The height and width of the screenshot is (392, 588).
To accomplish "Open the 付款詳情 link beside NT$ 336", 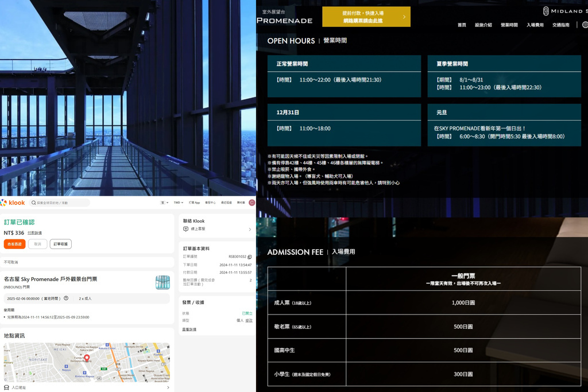I will pos(34,233).
